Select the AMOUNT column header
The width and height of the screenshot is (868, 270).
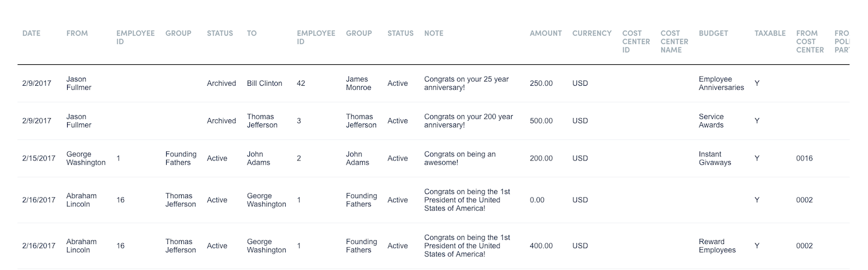tap(545, 34)
